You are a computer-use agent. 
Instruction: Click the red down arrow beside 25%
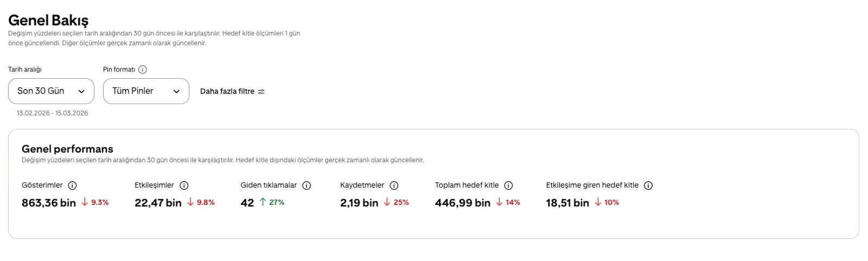pos(387,202)
